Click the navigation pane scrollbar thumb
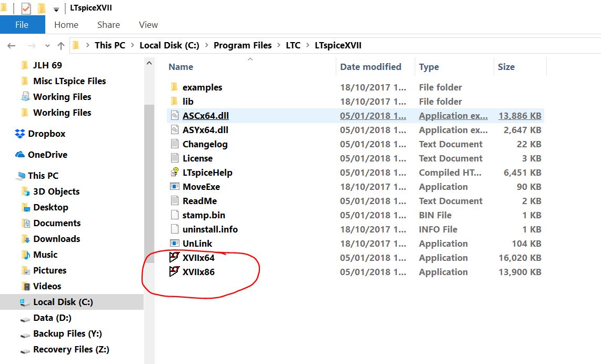The height and width of the screenshot is (364, 601). click(x=149, y=184)
